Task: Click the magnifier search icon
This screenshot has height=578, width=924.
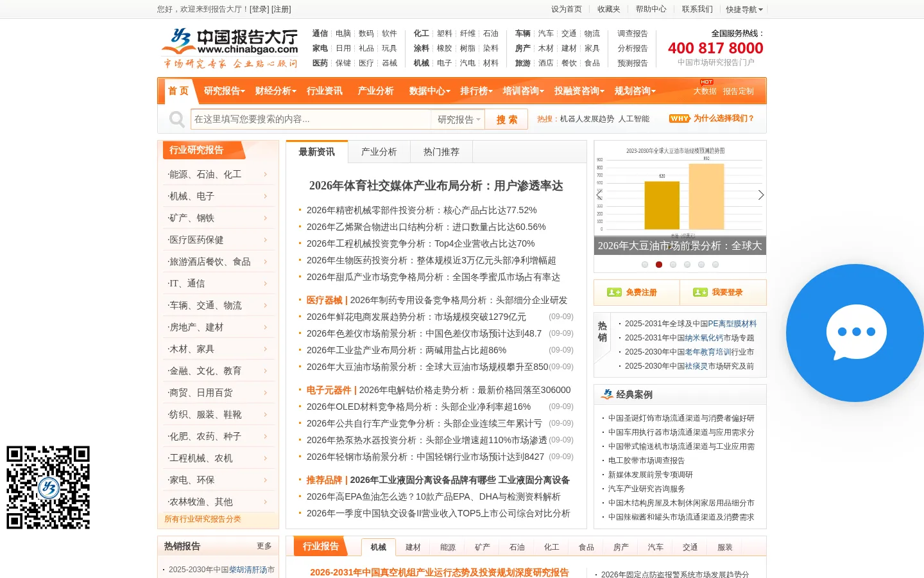Action: [176, 119]
